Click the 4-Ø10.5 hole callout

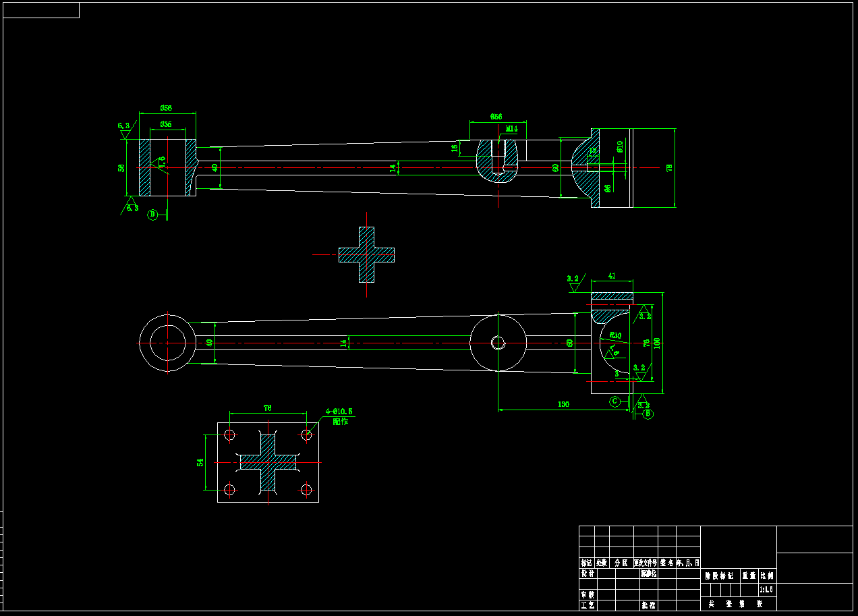[x=339, y=411]
